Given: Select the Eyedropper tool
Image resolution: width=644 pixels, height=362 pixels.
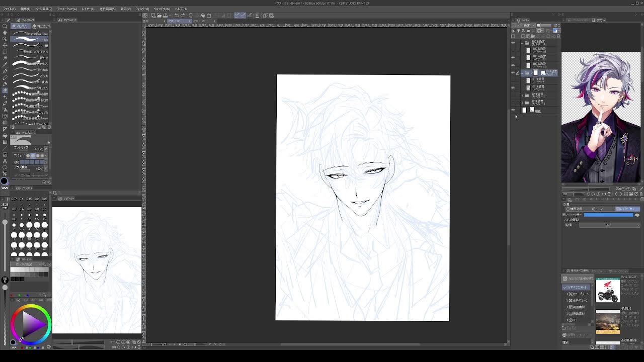Looking at the screenshot, I should pos(5,65).
